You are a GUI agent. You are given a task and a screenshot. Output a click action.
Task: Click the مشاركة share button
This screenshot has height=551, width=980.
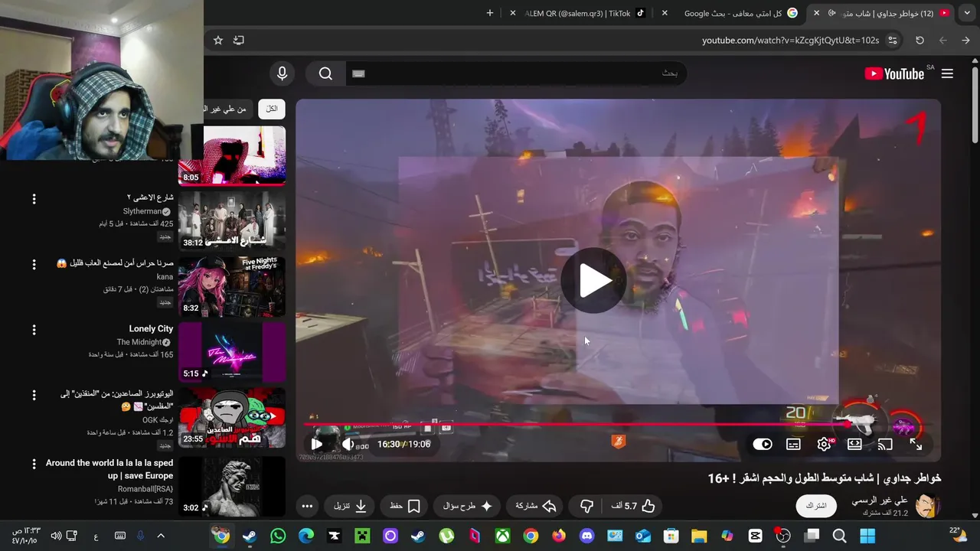536,506
